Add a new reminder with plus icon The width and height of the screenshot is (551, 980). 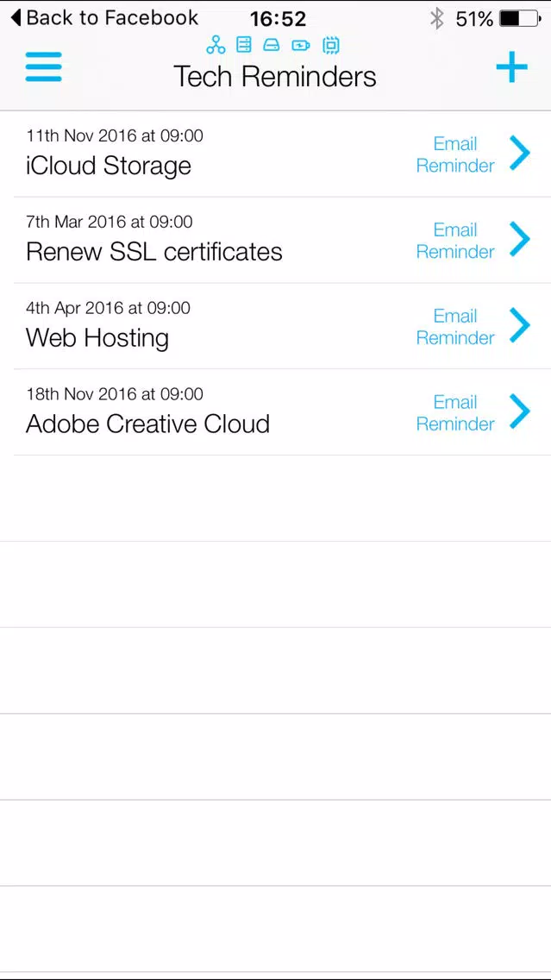(511, 67)
